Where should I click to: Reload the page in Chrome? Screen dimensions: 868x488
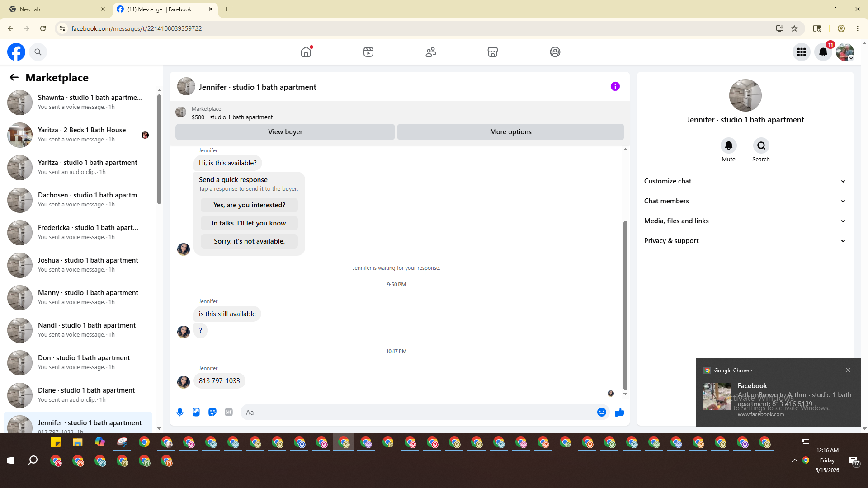(43, 28)
